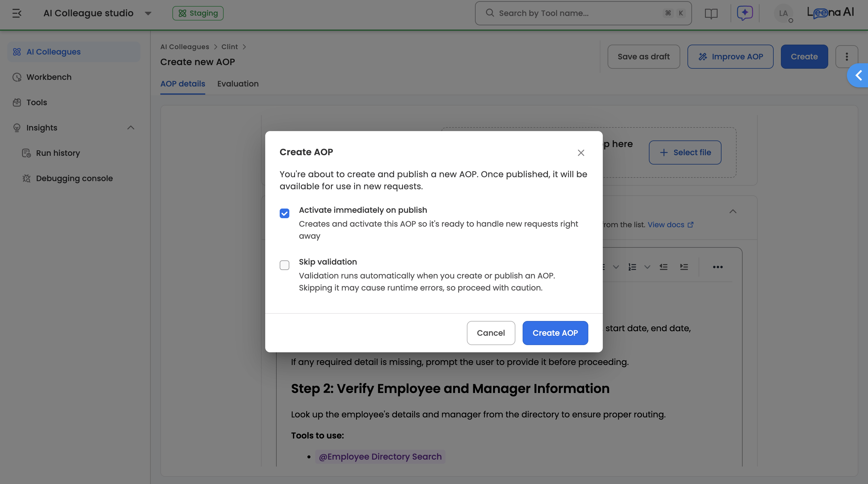Screen dimensions: 868x484
Task: Focus the Search by Tool name field
Action: (x=583, y=13)
